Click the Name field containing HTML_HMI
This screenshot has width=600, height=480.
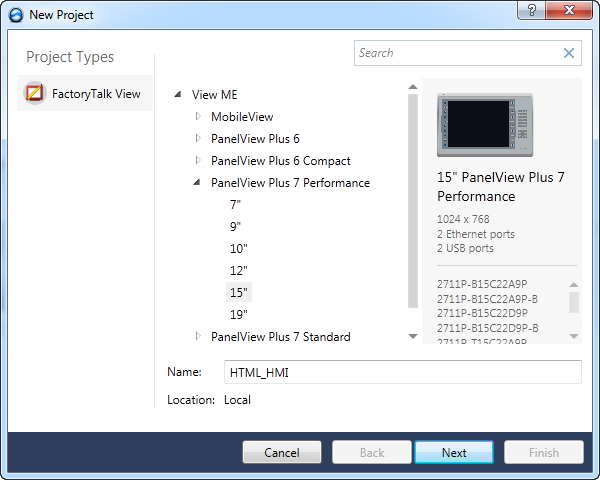[403, 372]
